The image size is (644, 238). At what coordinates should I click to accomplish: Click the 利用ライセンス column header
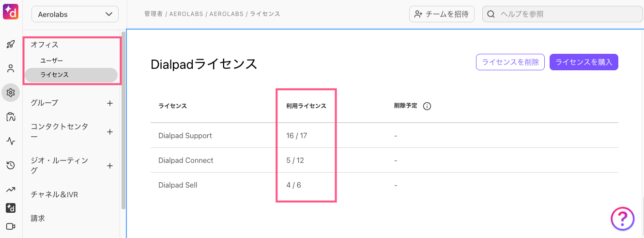[306, 106]
